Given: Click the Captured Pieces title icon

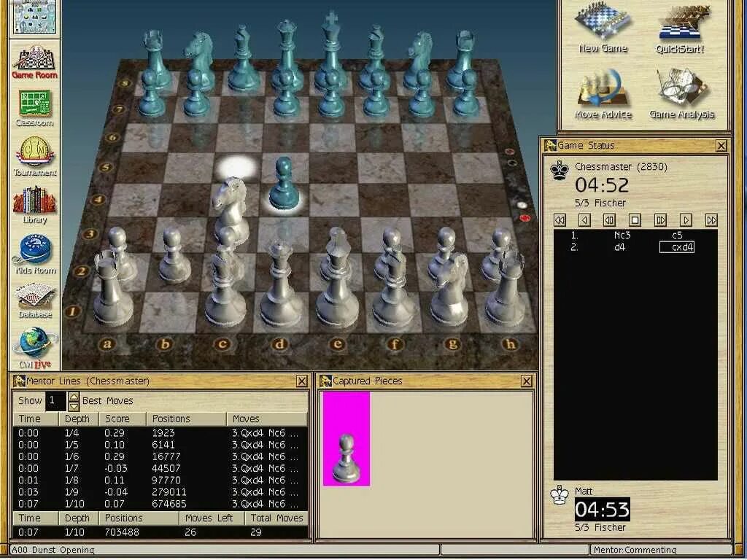Looking at the screenshot, I should click(326, 381).
